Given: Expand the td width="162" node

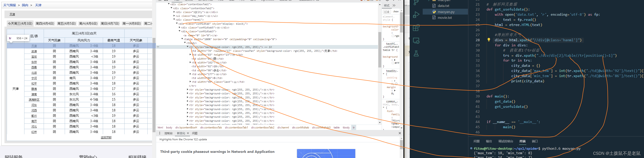Looking at the screenshot, I should 190,63.
